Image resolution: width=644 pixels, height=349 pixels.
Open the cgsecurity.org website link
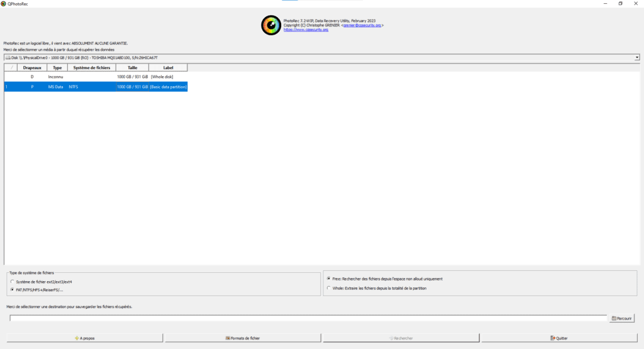click(306, 30)
